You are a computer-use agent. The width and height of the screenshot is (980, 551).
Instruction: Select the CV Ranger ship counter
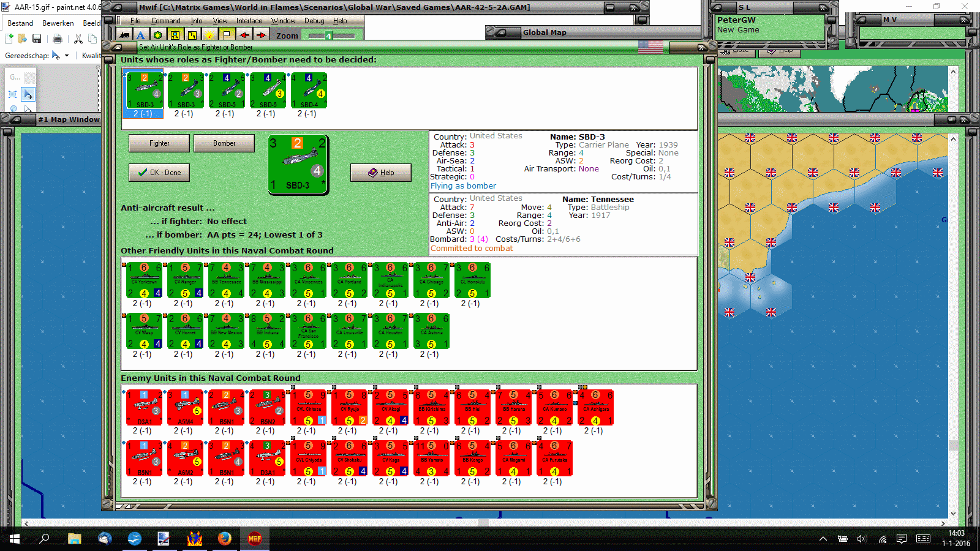coord(185,280)
